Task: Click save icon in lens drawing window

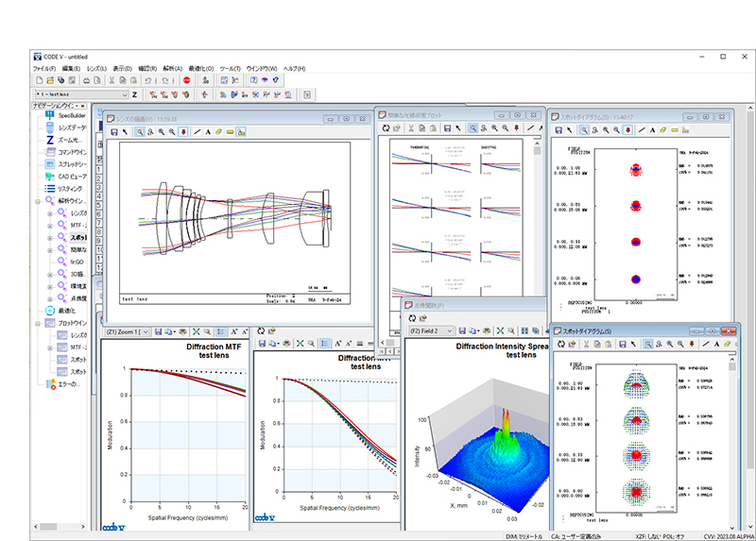Action: (114, 132)
